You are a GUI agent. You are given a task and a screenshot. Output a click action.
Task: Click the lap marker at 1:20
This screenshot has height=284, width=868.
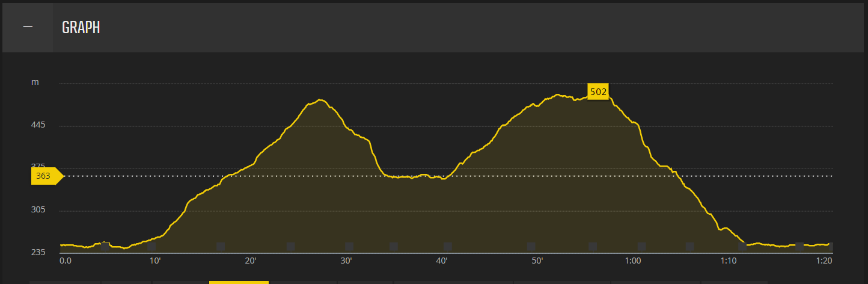(x=830, y=246)
